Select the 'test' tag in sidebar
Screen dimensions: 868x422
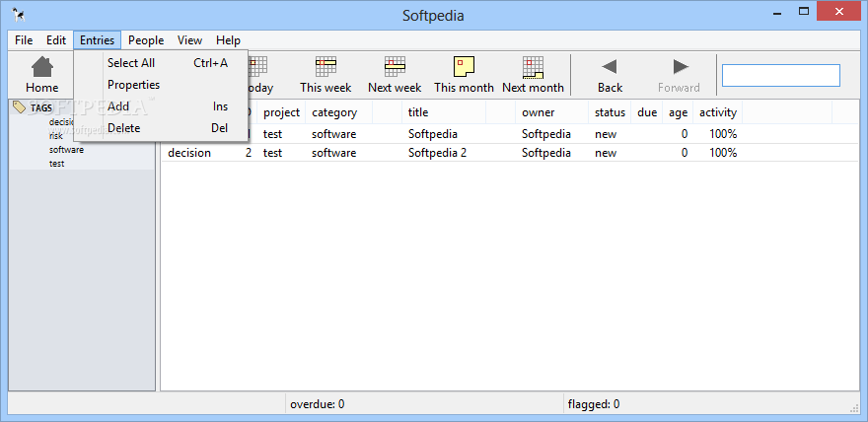tap(56, 164)
